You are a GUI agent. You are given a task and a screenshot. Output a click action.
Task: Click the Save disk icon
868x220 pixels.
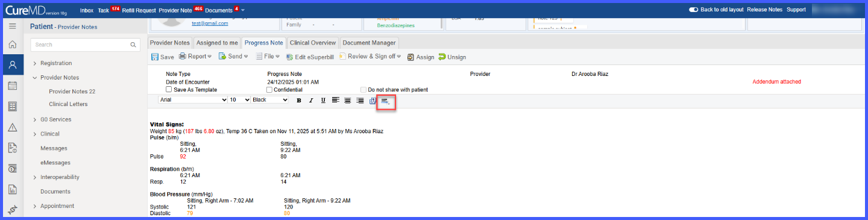click(155, 57)
